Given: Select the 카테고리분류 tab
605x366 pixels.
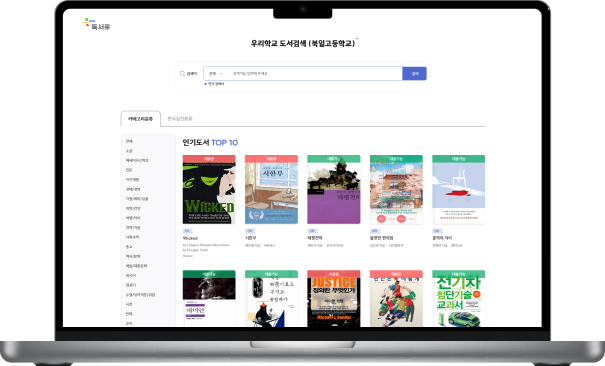Looking at the screenshot, I should click(140, 119).
